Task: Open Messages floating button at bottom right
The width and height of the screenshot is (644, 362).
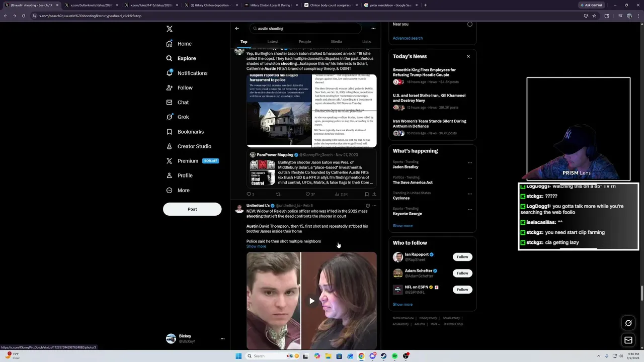Action: 628,340
